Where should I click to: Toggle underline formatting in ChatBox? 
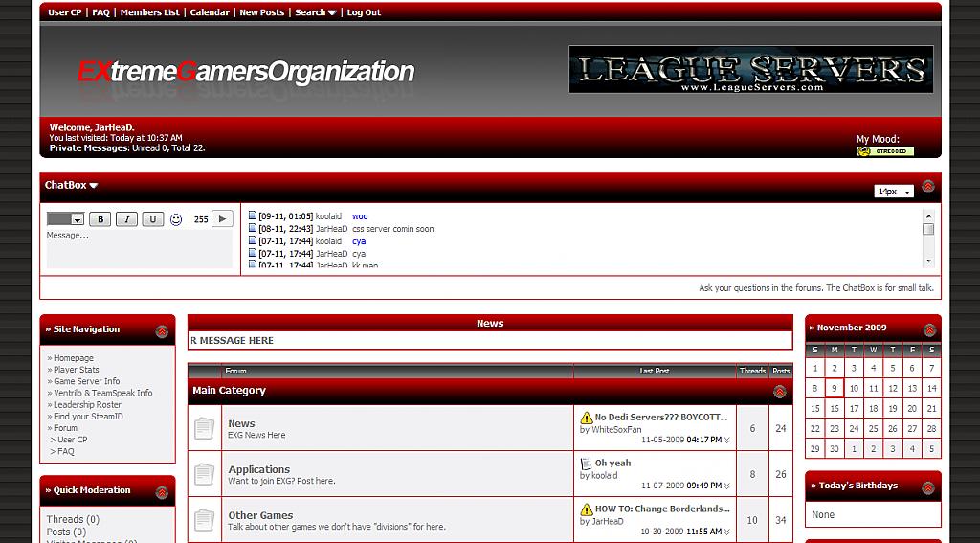tap(152, 219)
